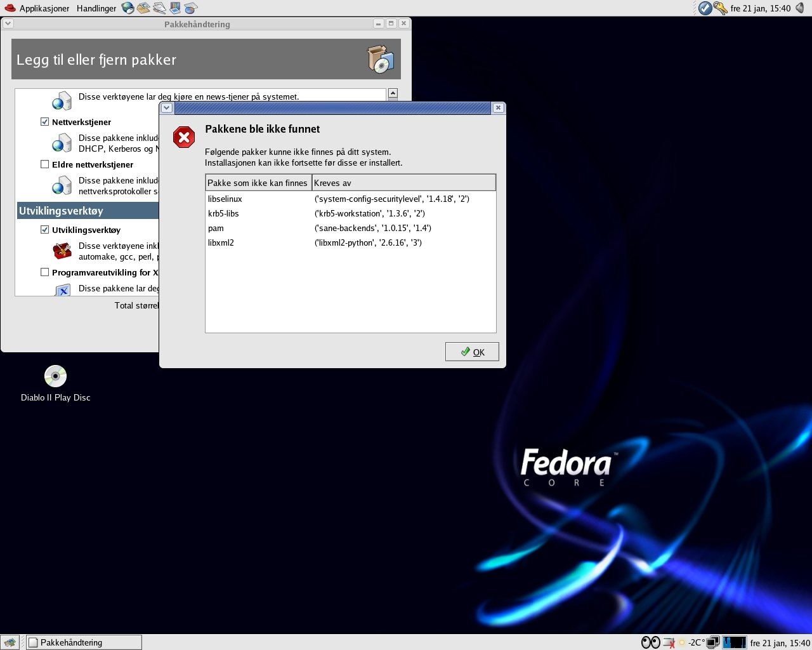
Task: Click the Nettverkstjener group globe icon
Action: pos(62,143)
